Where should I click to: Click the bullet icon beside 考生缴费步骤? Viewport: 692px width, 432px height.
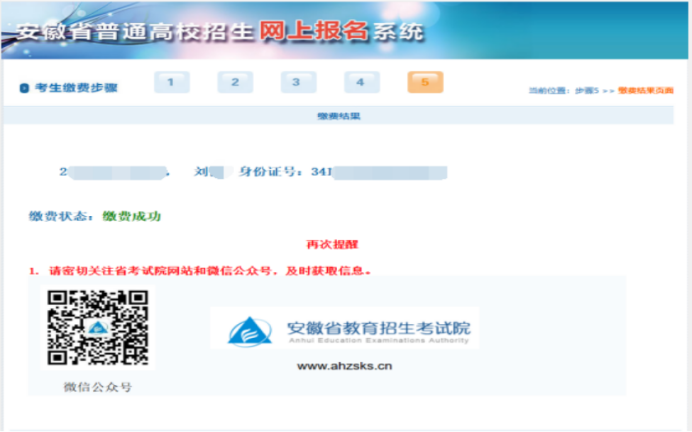[x=23, y=88]
